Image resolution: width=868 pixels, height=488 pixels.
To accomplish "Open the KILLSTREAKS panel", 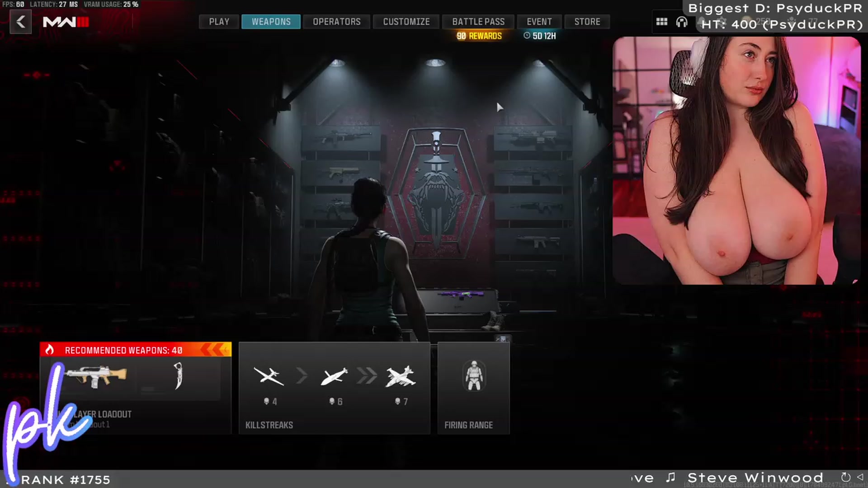I will coord(335,388).
